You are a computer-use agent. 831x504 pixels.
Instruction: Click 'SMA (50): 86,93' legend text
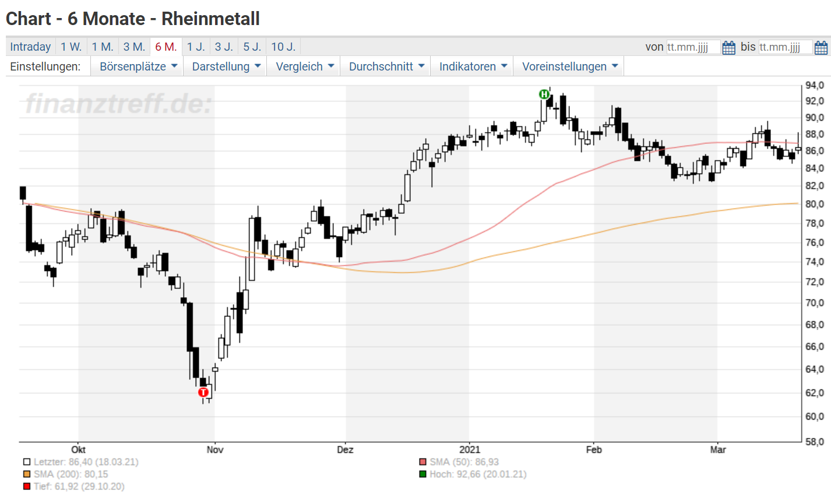coord(464,462)
